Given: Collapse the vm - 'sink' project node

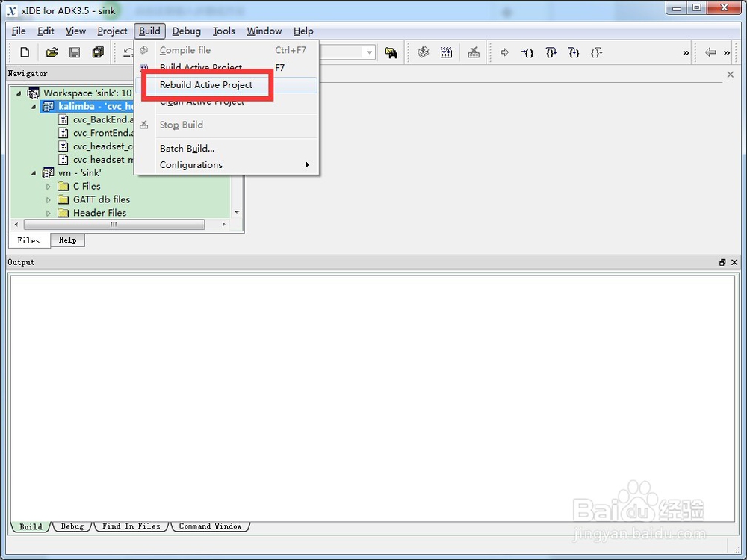Looking at the screenshot, I should pyautogui.click(x=34, y=173).
